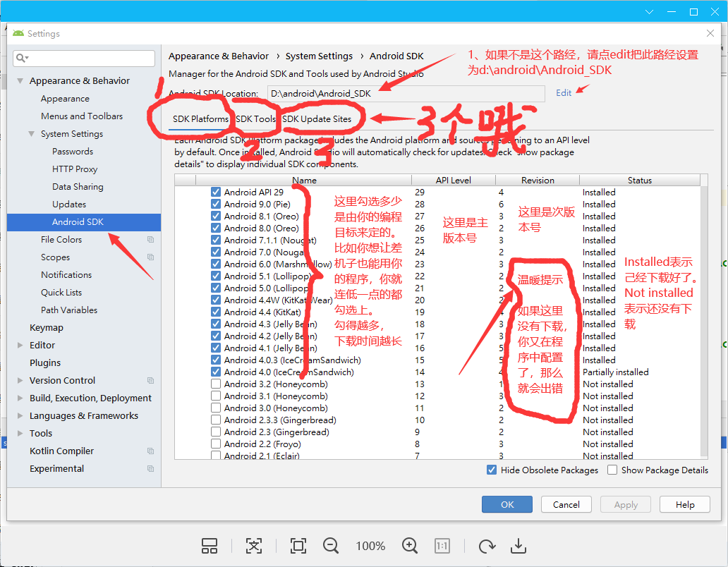Uncheck Android 8.1 (Oreo) checkbox
The width and height of the screenshot is (728, 567).
pyautogui.click(x=215, y=217)
